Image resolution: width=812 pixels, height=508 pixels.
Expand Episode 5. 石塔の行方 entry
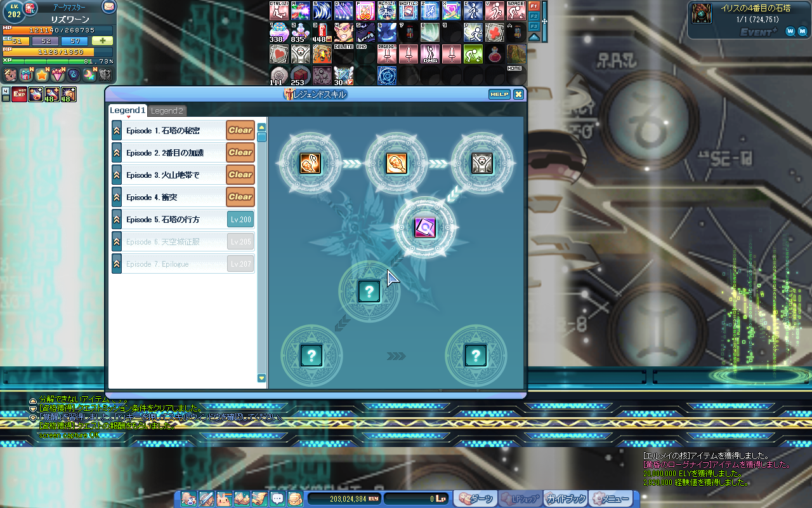click(x=117, y=219)
